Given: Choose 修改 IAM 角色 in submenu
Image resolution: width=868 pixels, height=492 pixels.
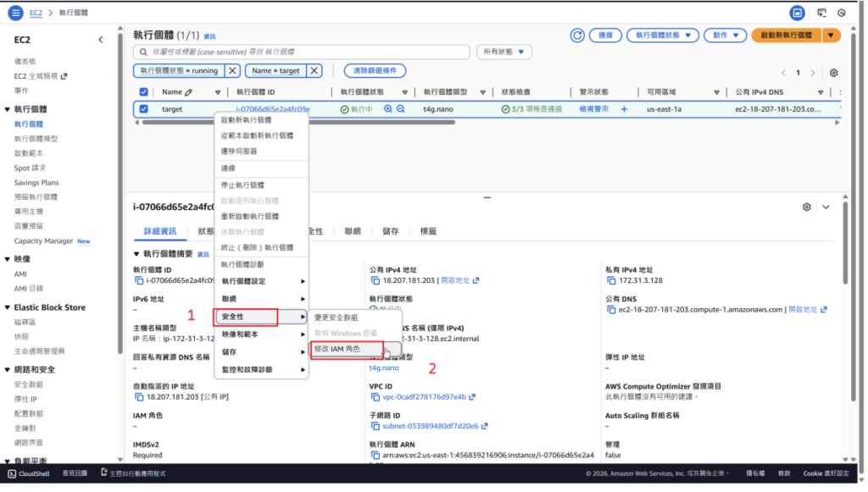Looking at the screenshot, I should click(337, 349).
